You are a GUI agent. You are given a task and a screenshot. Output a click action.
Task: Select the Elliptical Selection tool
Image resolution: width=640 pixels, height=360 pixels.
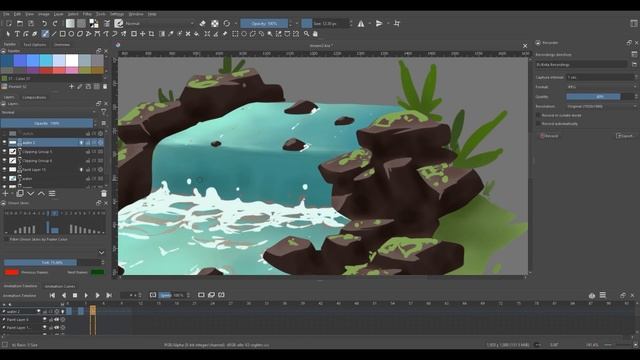(244, 34)
